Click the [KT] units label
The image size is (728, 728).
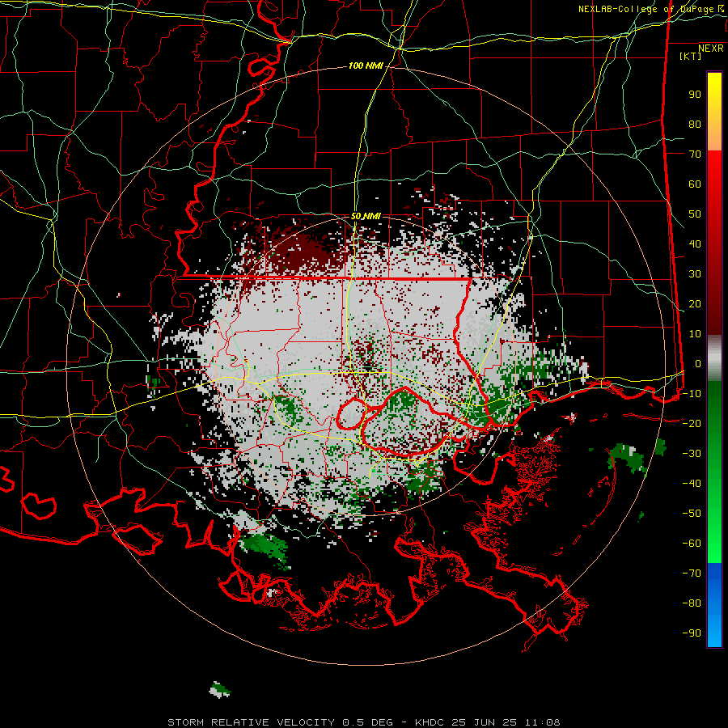coord(691,56)
